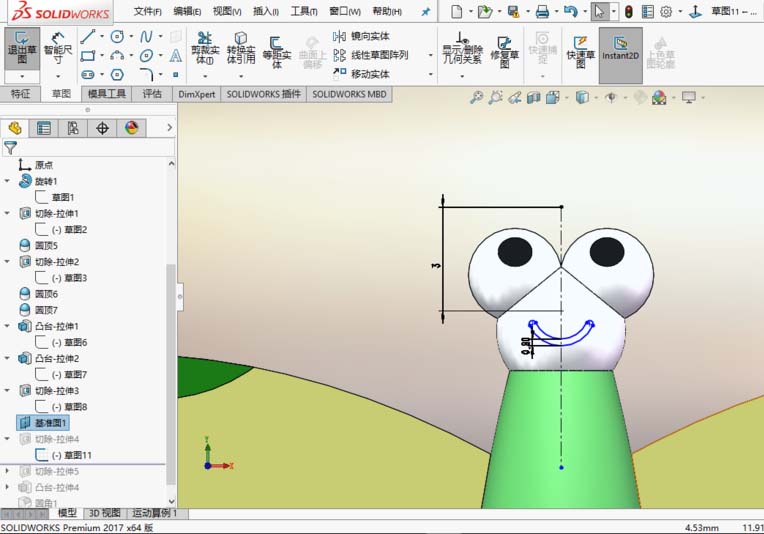Click the Print icon
The height and width of the screenshot is (534, 764).
542,12
